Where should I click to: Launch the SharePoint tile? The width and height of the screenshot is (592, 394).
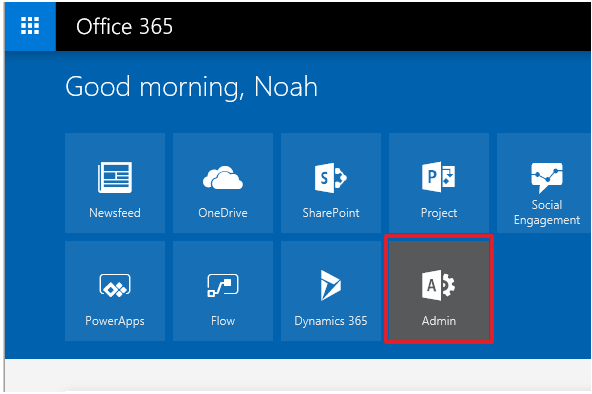(331, 183)
